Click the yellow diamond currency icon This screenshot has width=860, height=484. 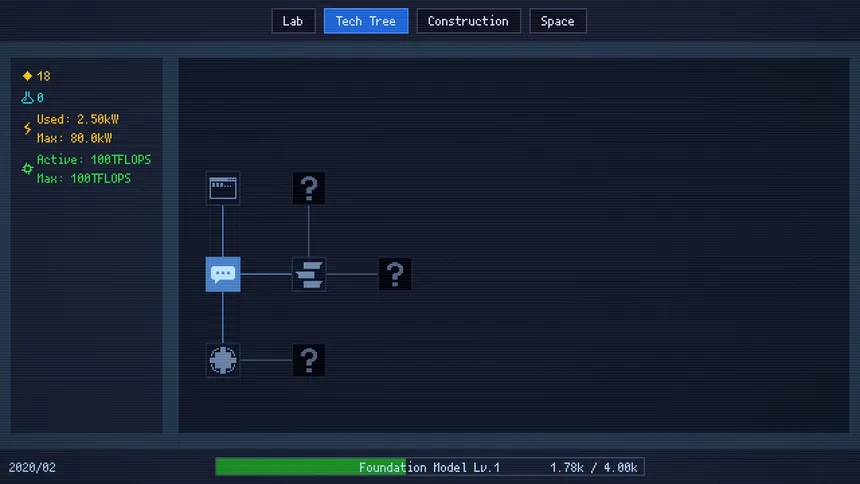click(28, 76)
